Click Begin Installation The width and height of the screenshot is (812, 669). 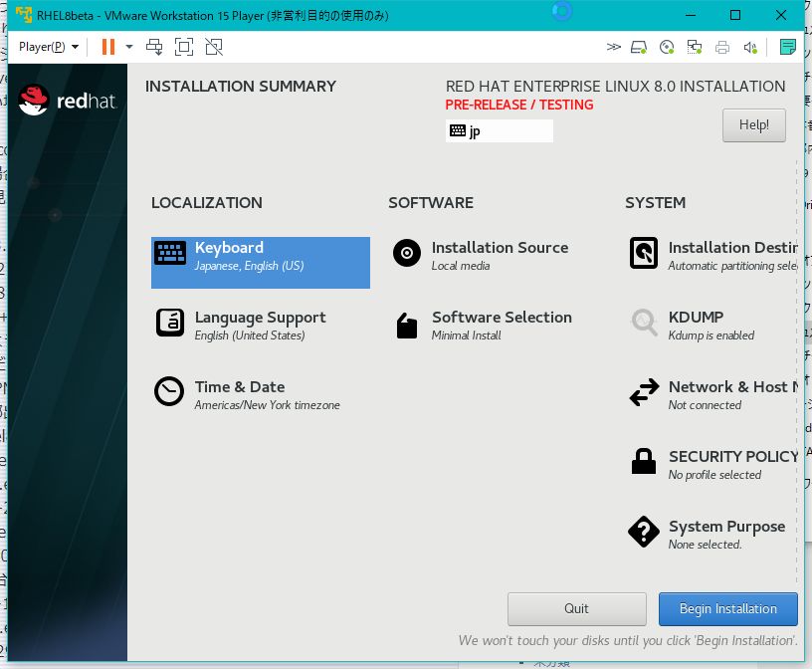728,609
